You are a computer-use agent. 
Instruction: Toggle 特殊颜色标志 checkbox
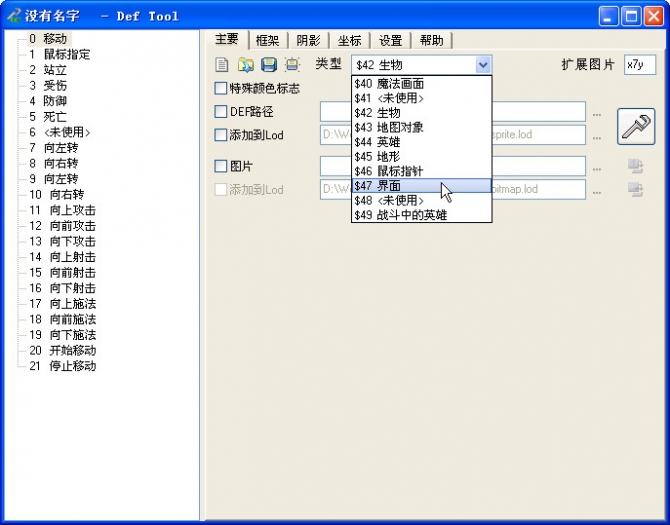pyautogui.click(x=221, y=88)
